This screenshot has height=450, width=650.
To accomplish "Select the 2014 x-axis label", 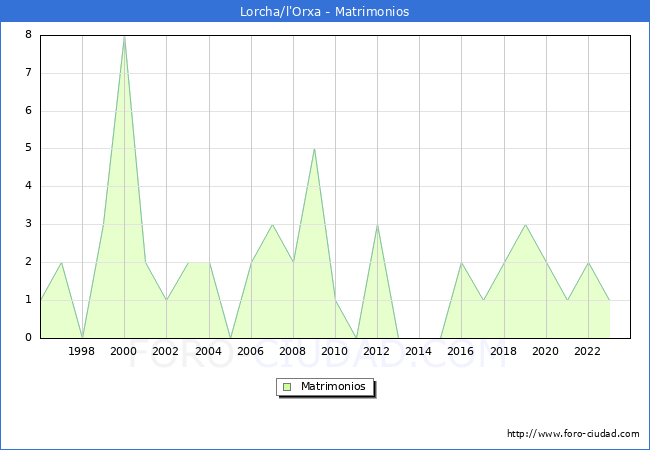I will click(x=419, y=351).
